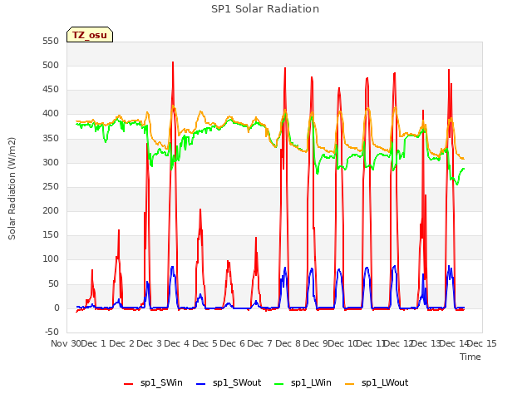Screen dimensions: 532x399
Task: Click the 550 y-axis tick label
Action: (x=51, y=41)
